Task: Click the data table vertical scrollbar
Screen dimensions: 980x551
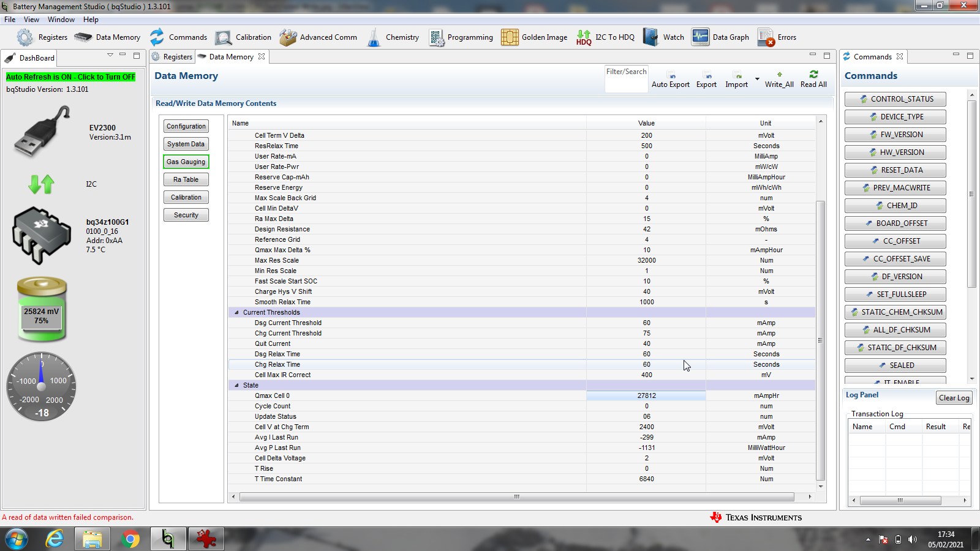Action: click(821, 340)
